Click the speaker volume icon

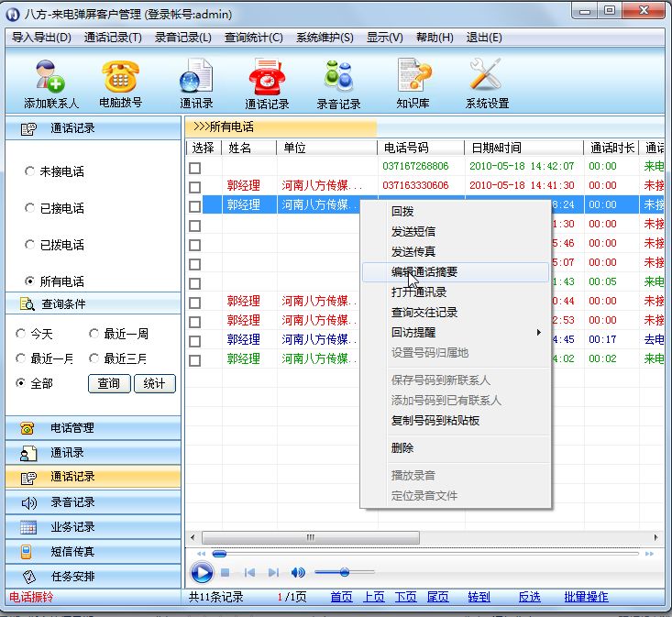298,572
